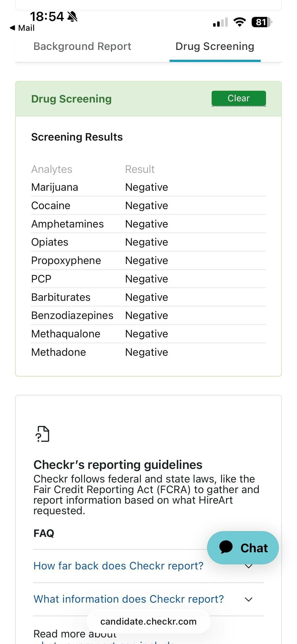Expand chevron beside What information question

(249, 599)
